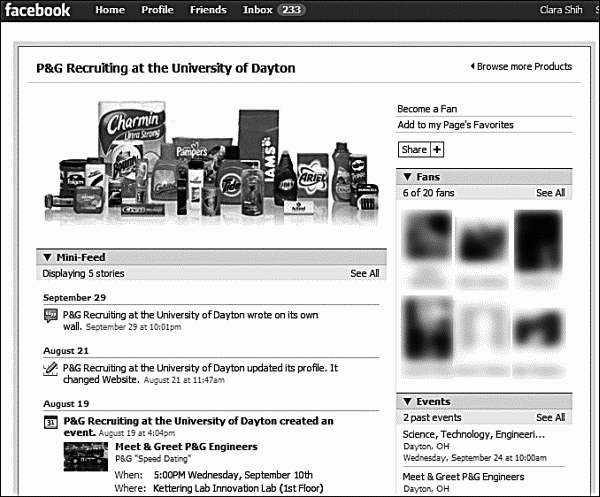The image size is (600, 497).
Task: Click the back arrow beside Browse more Products
Action: tap(472, 67)
